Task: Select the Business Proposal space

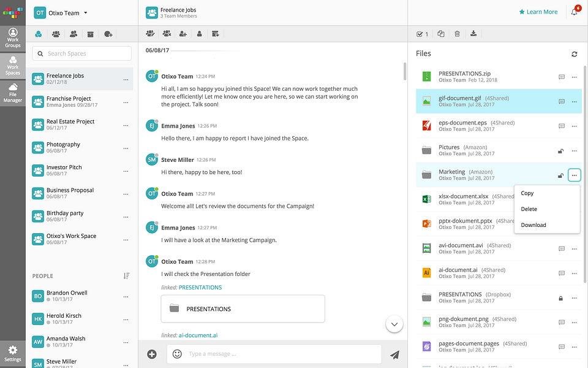Action: click(80, 193)
